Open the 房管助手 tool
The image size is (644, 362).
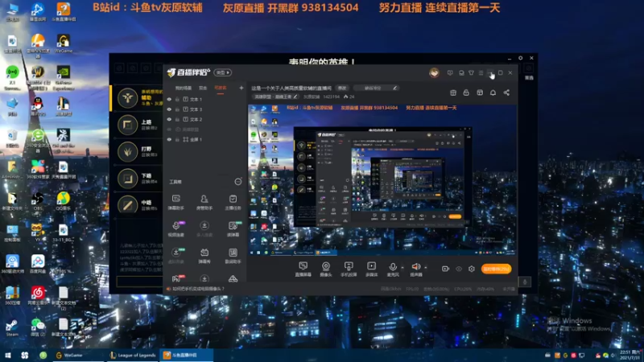tap(204, 202)
